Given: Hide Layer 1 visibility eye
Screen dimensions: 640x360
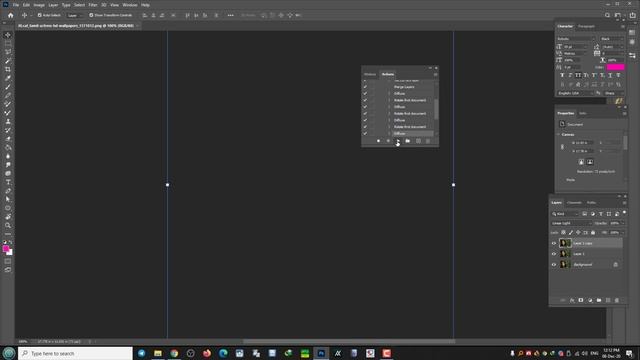Looking at the screenshot, I should tap(554, 254).
